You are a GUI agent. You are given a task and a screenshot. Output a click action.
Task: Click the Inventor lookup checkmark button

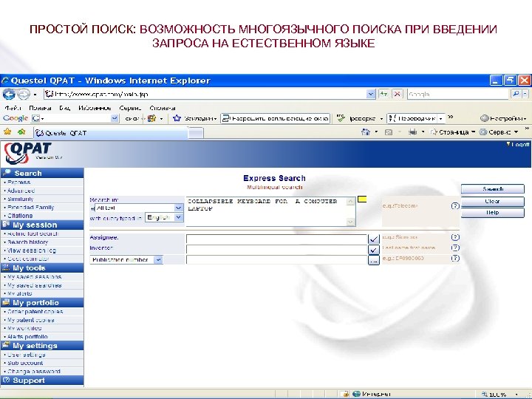tap(374, 250)
